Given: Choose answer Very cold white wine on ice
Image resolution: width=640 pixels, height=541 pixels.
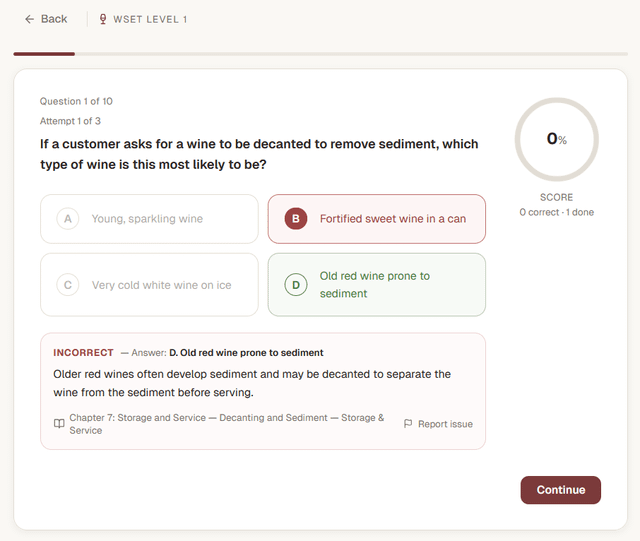Looking at the screenshot, I should [x=161, y=285].
